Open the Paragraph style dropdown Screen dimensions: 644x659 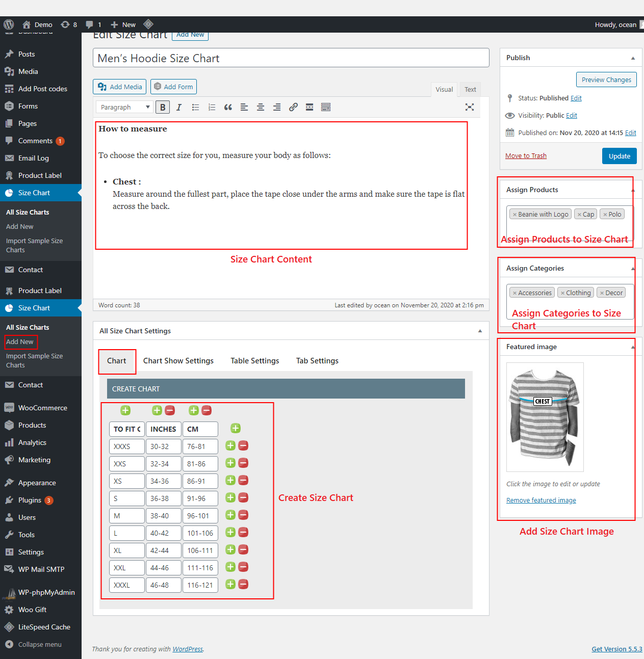123,107
